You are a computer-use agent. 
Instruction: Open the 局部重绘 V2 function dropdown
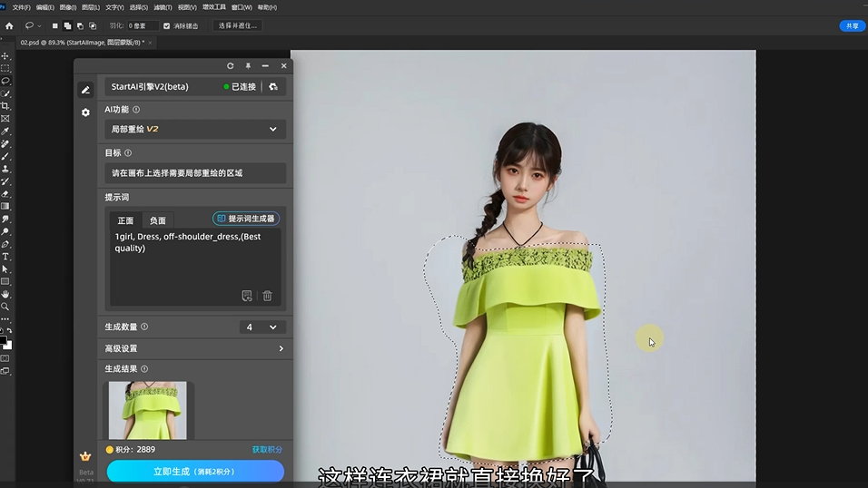pyautogui.click(x=195, y=129)
